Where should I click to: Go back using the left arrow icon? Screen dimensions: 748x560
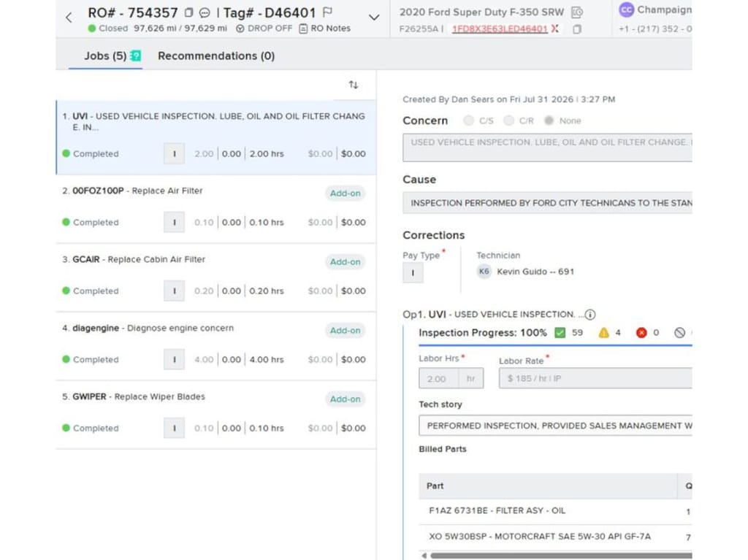point(69,18)
